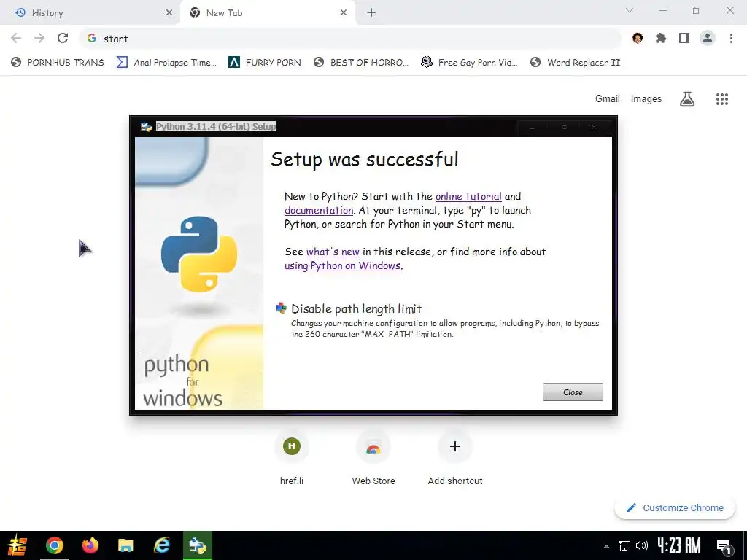This screenshot has width=747, height=560.
Task: Go back to previous page
Action: (x=16, y=38)
